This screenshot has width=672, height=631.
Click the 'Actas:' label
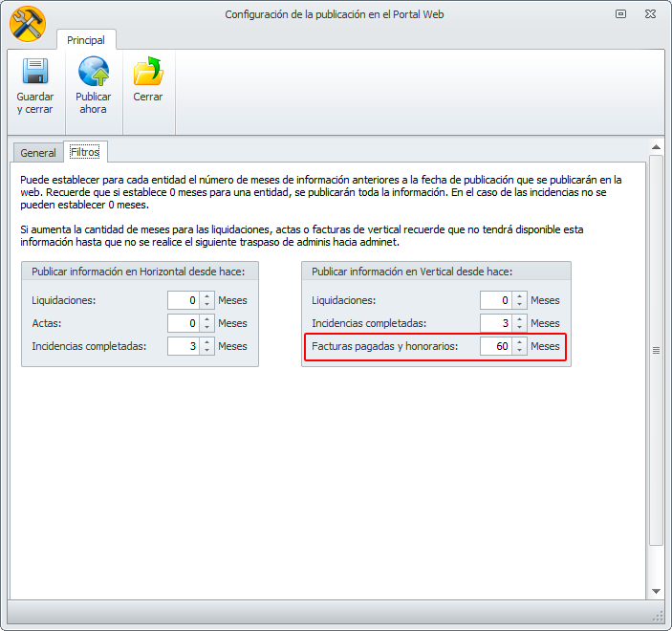coord(46,323)
